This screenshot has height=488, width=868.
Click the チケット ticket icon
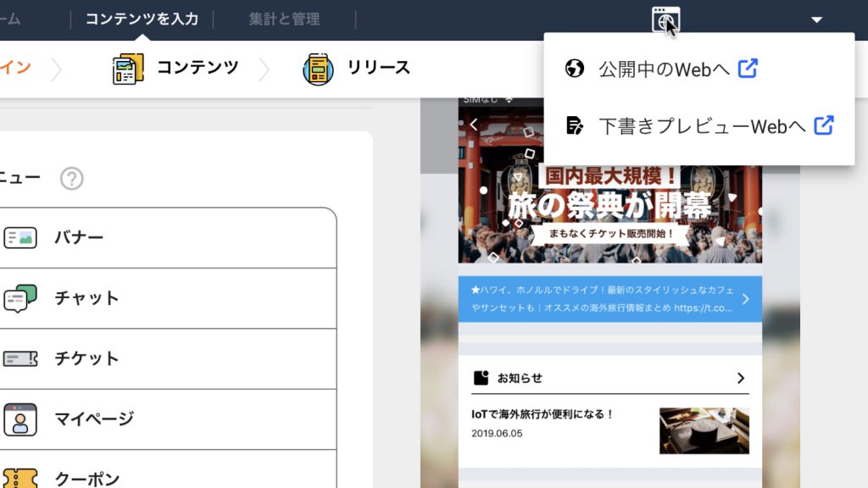(x=20, y=358)
